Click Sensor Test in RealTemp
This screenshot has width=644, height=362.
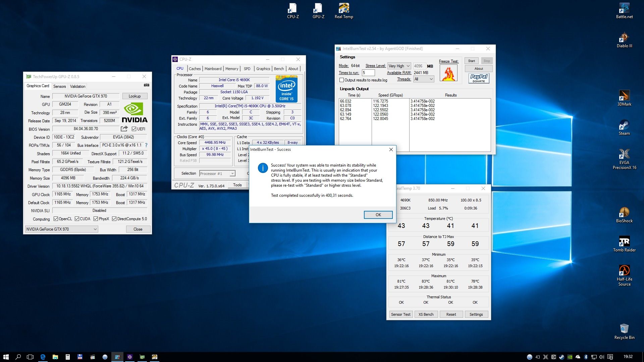[400, 314]
